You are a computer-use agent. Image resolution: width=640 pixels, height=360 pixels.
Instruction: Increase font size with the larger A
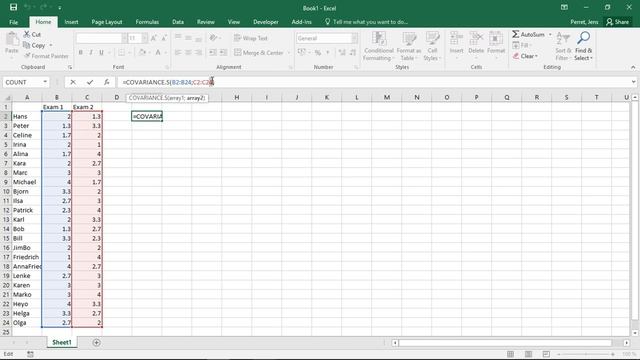154,38
